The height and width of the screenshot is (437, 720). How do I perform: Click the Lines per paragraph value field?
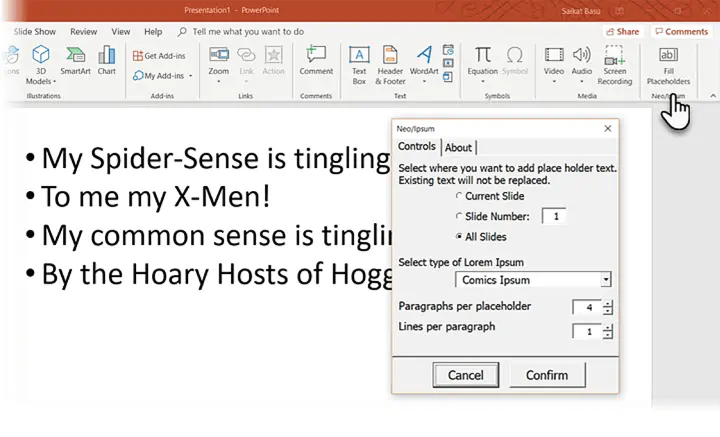(x=587, y=331)
